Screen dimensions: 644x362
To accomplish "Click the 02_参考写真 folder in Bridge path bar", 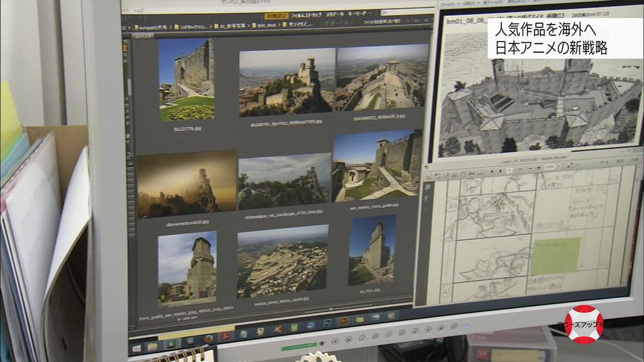I will (x=229, y=26).
